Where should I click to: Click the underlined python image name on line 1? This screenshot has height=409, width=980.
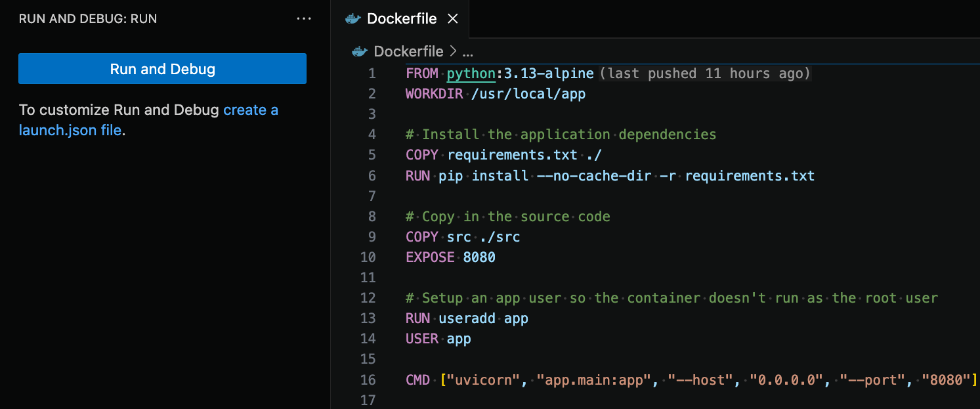(x=471, y=74)
